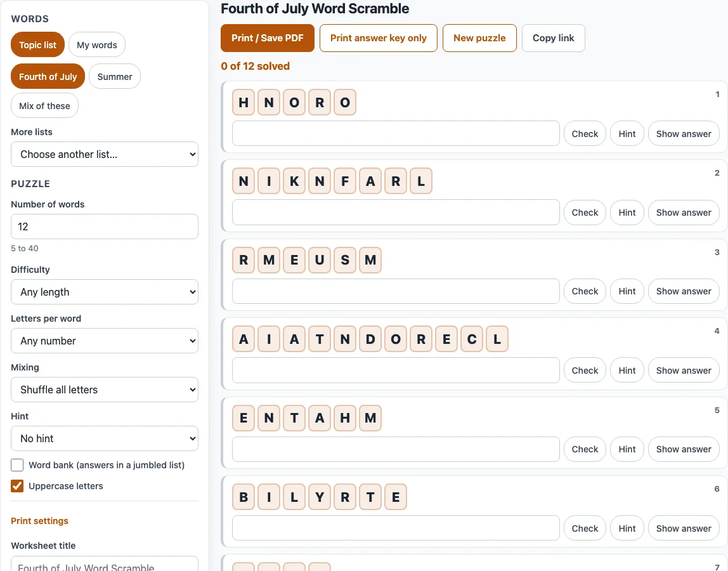Open the Mixing dropdown

(x=105, y=390)
